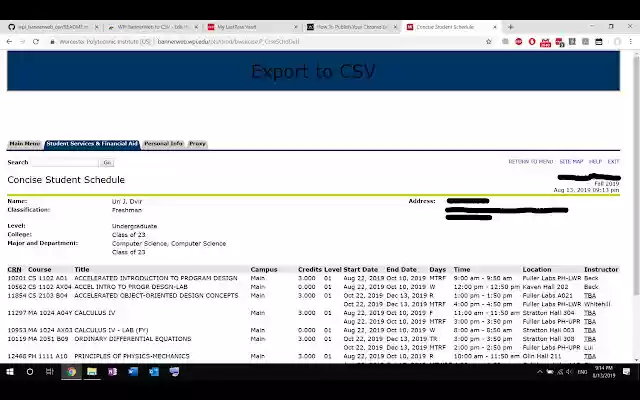
Task: Open the Action Center notification icon
Action: click(627, 372)
